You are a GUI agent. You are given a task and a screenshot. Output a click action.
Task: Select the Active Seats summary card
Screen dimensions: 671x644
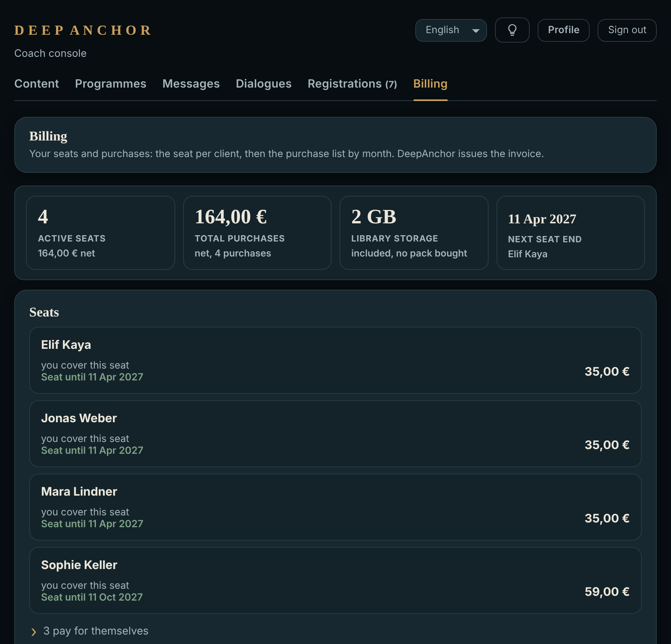(x=101, y=233)
